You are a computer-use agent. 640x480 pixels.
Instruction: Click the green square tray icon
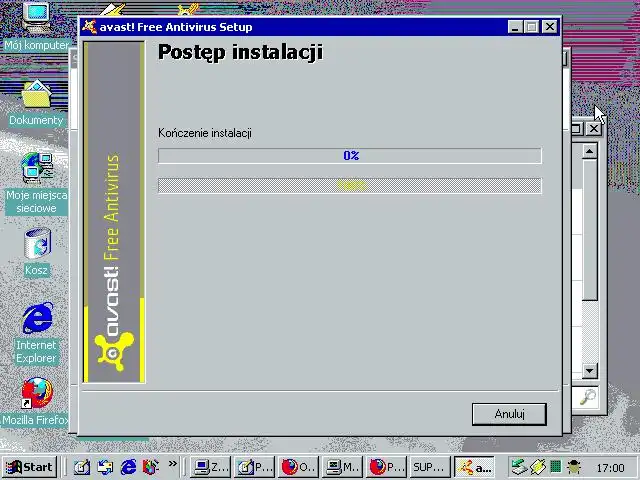pos(555,466)
